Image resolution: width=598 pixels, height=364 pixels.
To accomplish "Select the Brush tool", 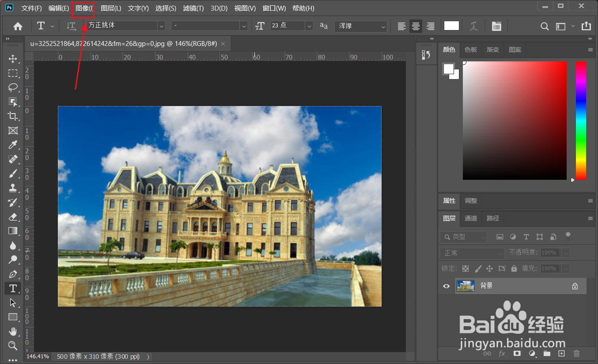I will pyautogui.click(x=13, y=174).
